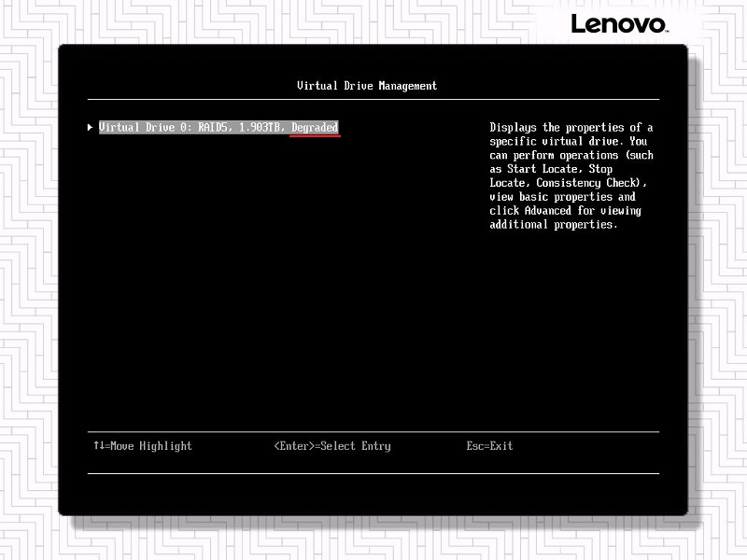Click the up-down arrows icon in footer
The image size is (747, 560).
coord(98,446)
